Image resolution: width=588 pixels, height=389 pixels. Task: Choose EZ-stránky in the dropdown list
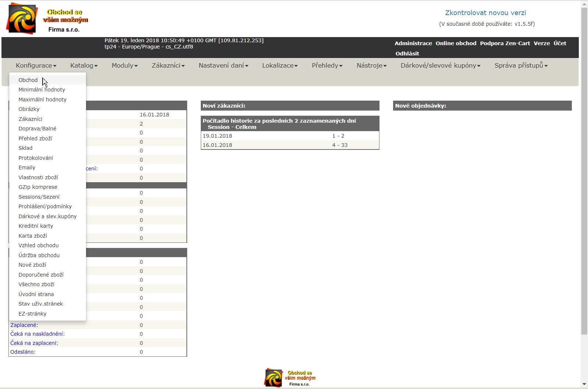pyautogui.click(x=32, y=314)
